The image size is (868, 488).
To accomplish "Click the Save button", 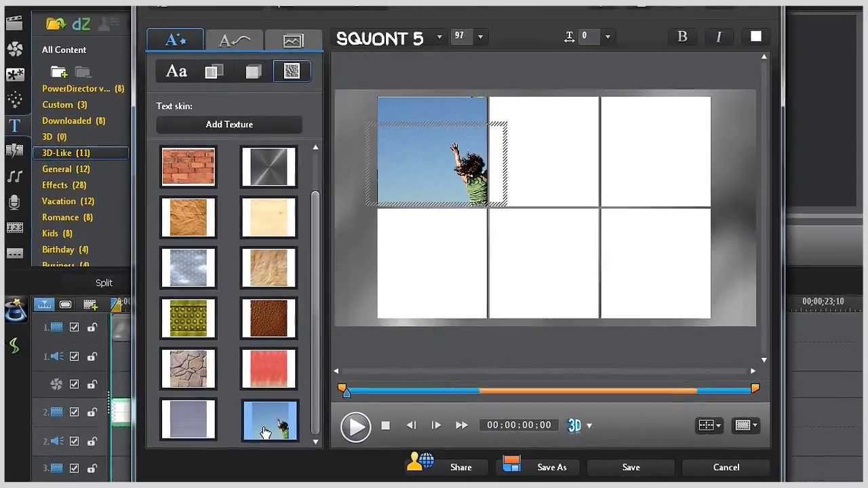I will (631, 467).
